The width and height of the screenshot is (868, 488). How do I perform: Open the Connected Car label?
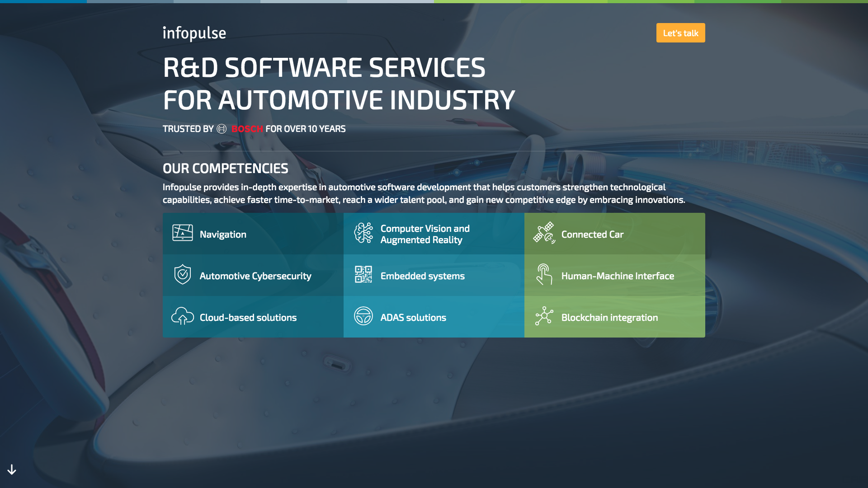592,235
